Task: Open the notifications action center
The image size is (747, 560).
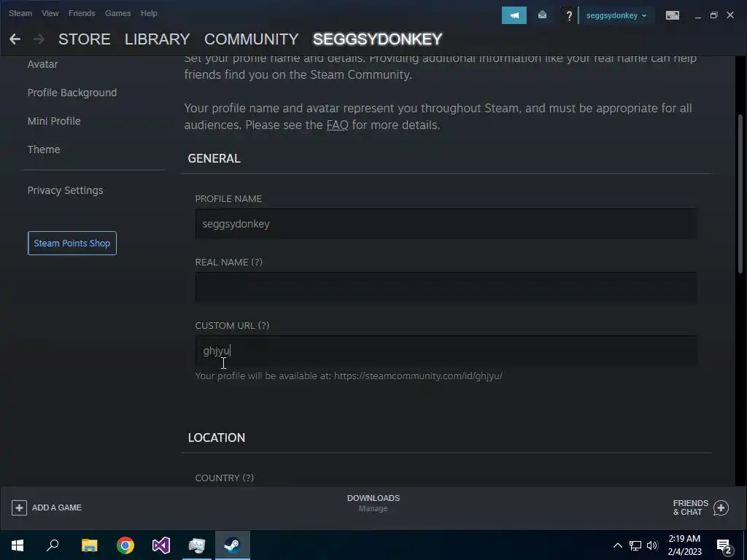Action: [x=724, y=547]
